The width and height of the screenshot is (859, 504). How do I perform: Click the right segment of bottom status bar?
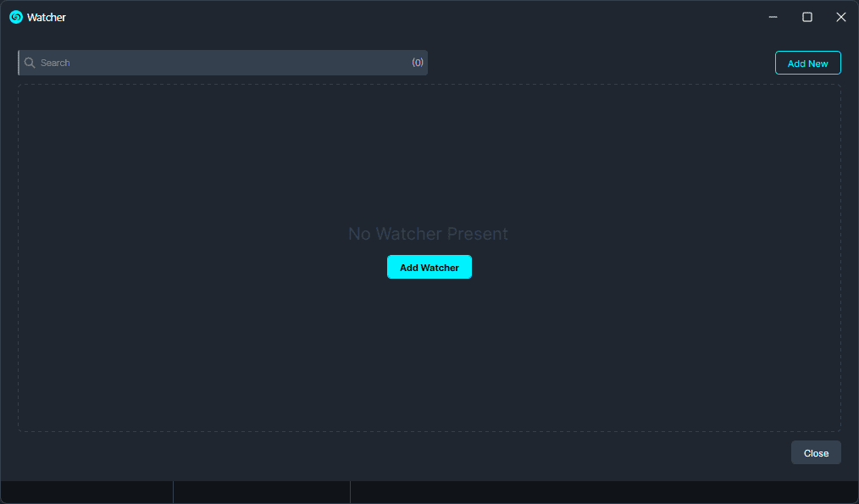point(603,492)
